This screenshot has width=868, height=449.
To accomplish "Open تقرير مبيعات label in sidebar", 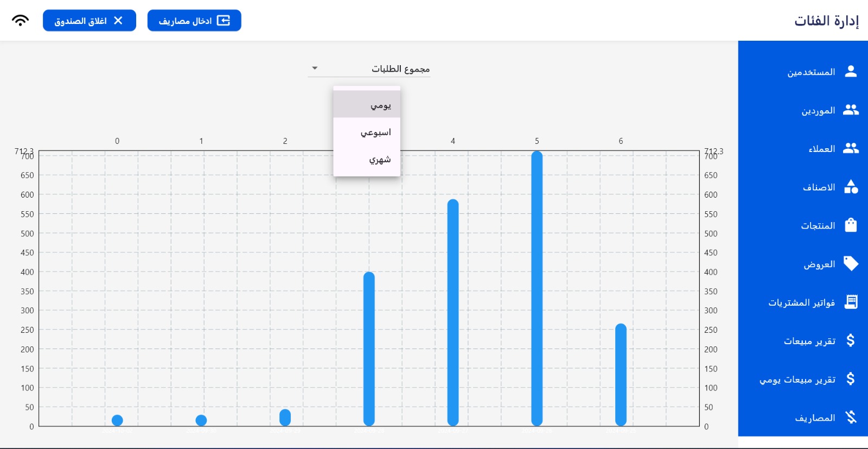I will pyautogui.click(x=809, y=341).
